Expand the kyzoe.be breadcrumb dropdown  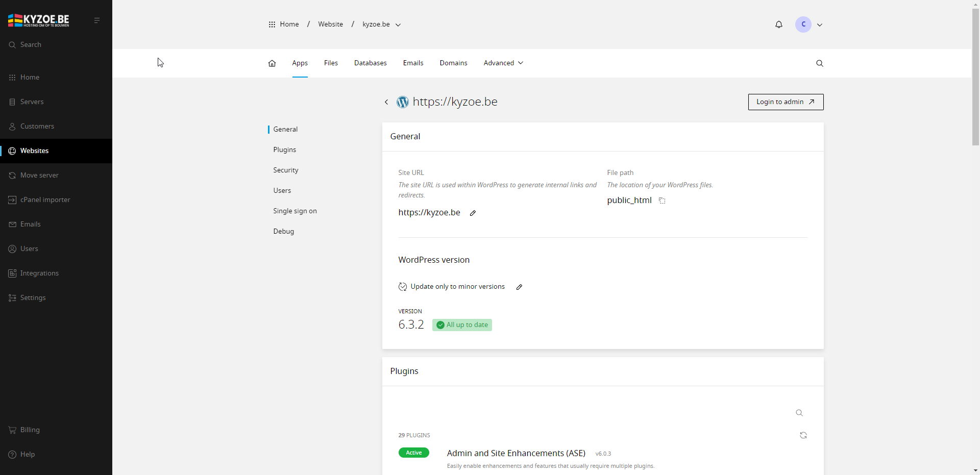[398, 24]
